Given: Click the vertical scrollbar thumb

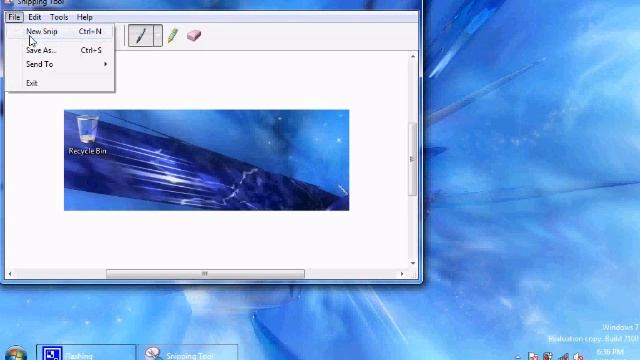Looking at the screenshot, I should pos(413,159).
